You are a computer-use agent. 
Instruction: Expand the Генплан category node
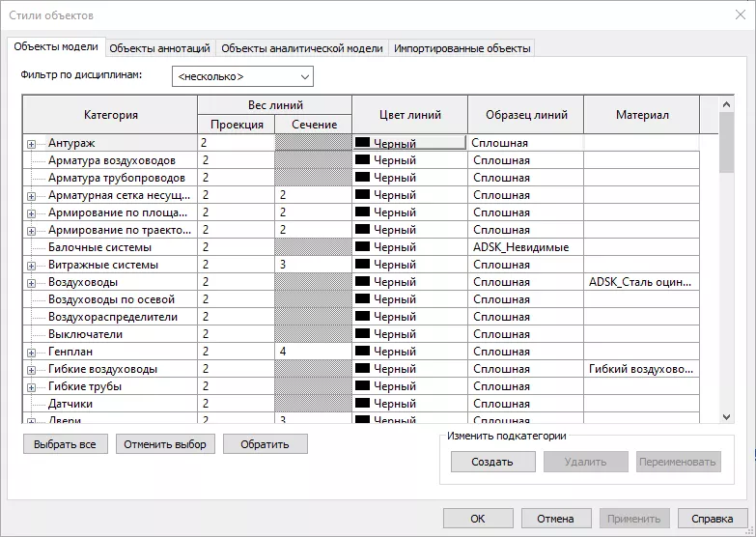coord(31,352)
